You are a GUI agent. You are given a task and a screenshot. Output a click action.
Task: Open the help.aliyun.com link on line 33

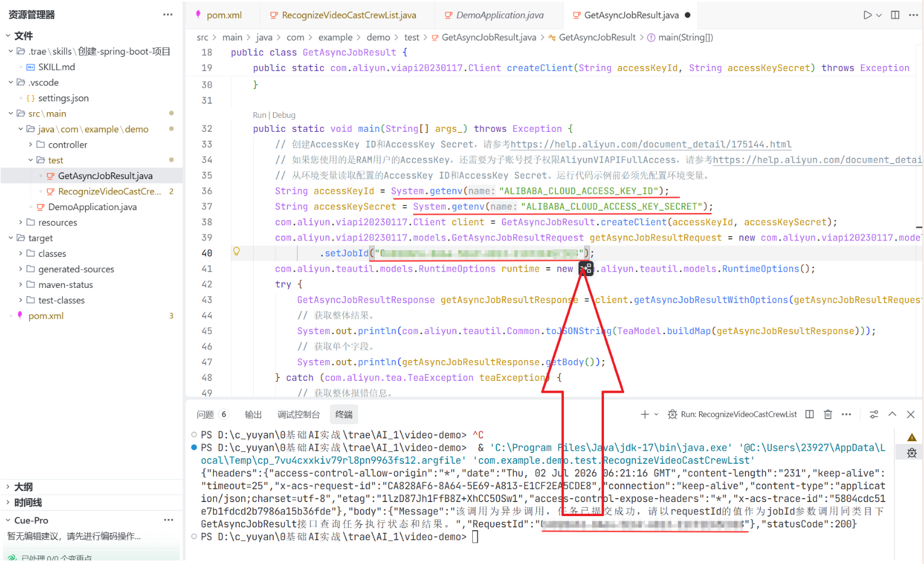tap(651, 145)
